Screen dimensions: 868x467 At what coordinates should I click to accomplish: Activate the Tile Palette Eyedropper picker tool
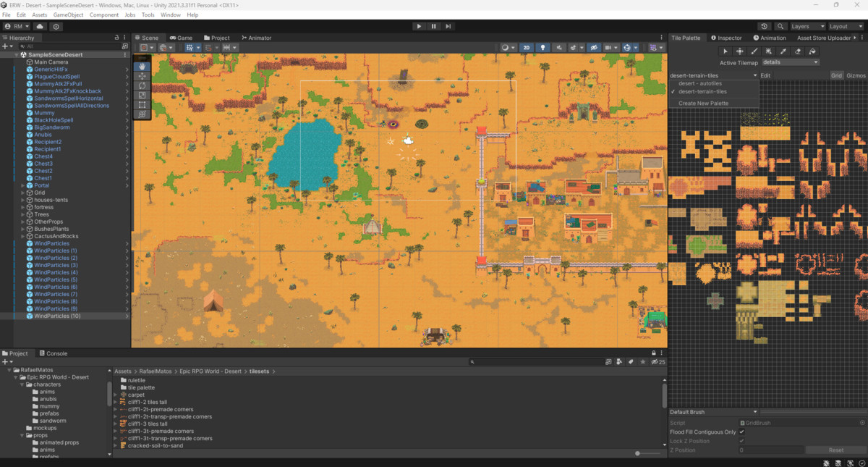point(783,51)
